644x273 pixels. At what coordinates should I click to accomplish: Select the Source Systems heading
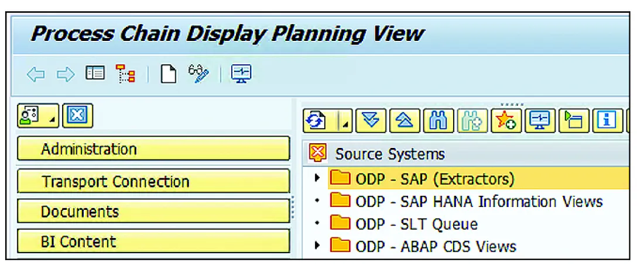(390, 154)
